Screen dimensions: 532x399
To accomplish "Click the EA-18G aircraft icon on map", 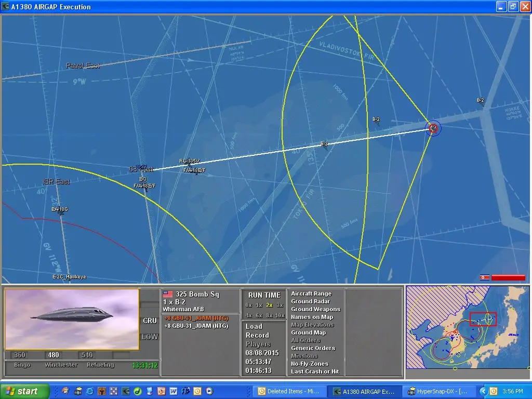I will point(60,212).
